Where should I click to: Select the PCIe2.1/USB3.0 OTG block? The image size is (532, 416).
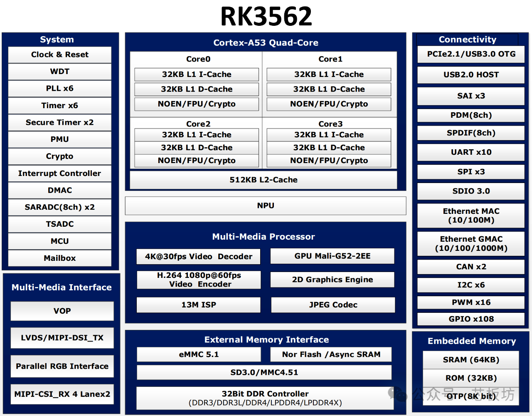[x=471, y=54]
